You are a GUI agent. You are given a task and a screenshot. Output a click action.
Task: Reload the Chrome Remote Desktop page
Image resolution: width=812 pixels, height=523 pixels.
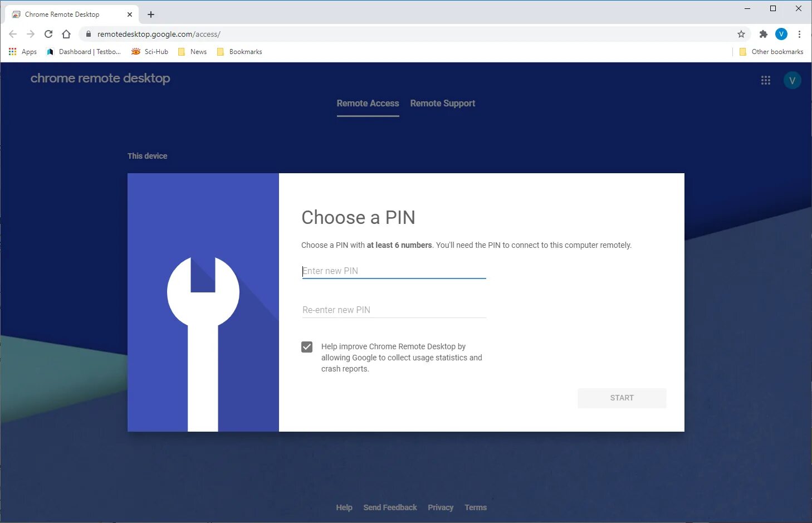pyautogui.click(x=48, y=34)
